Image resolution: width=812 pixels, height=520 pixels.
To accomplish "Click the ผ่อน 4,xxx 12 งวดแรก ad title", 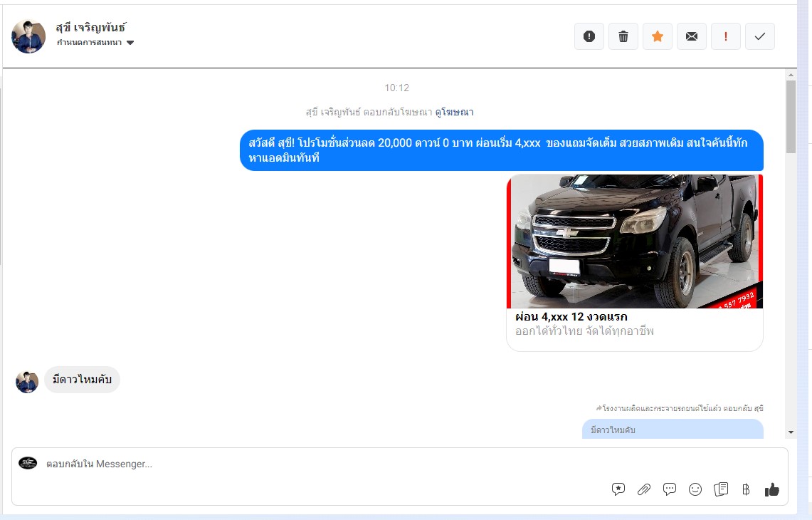I will [571, 317].
